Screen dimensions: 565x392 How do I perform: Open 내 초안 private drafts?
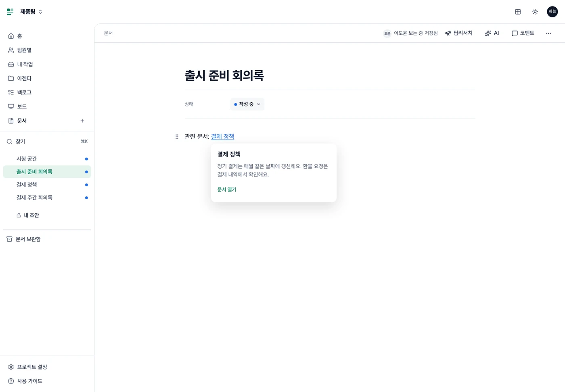click(x=47, y=215)
